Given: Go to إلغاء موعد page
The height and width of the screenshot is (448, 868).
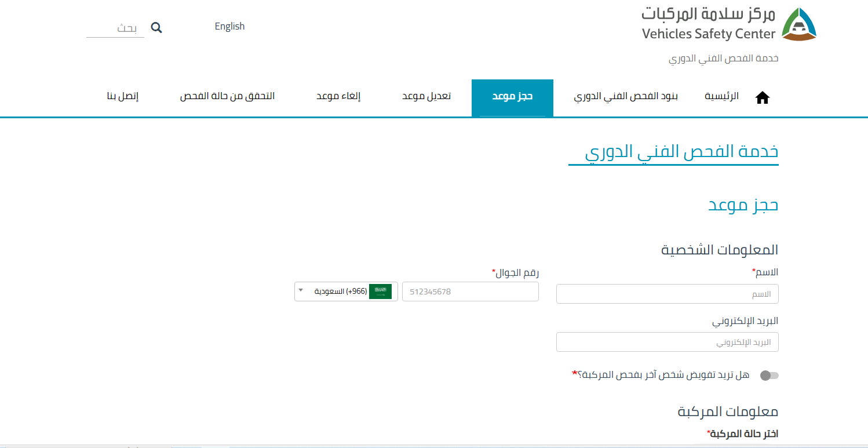Looking at the screenshot, I should tap(338, 96).
